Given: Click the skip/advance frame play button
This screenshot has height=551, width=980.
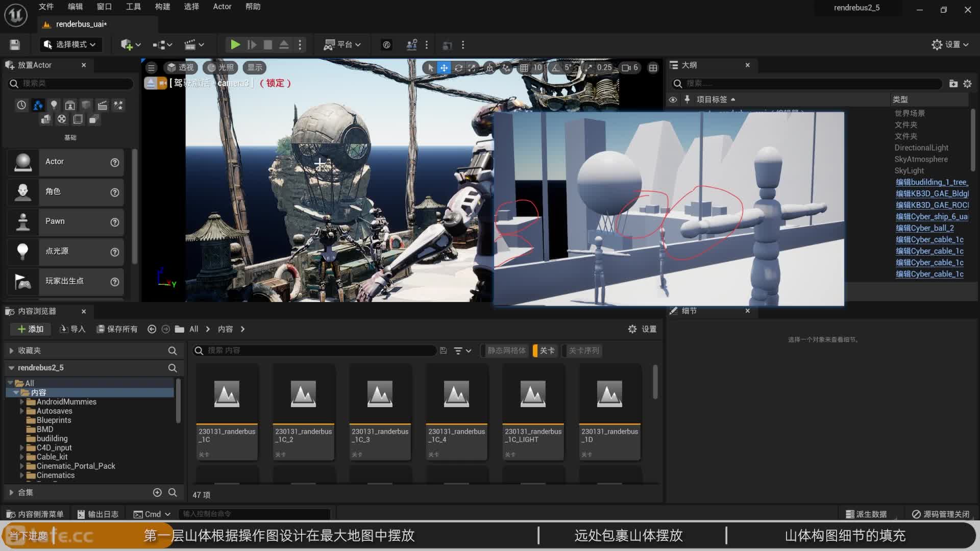Looking at the screenshot, I should coord(252,45).
